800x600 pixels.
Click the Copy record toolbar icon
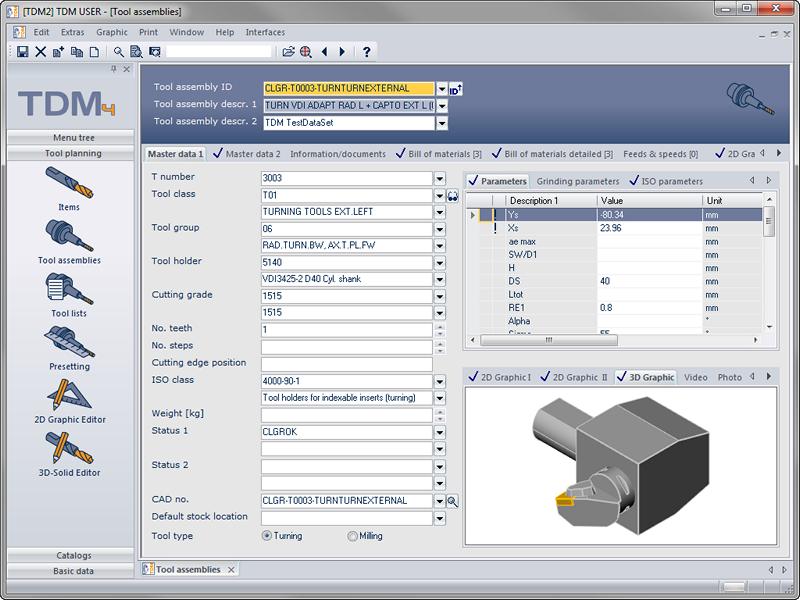tap(77, 52)
